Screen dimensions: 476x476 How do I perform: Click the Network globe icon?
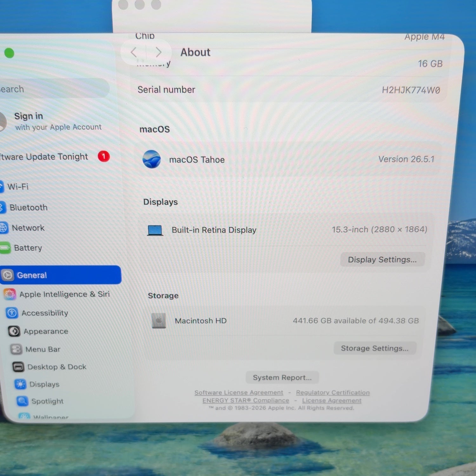[x=3, y=228]
